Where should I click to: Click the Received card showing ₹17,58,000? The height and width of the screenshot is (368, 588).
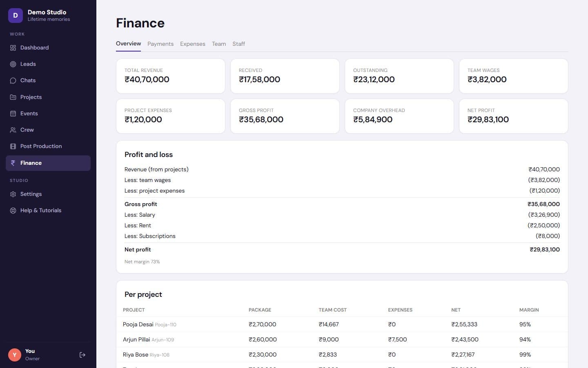coord(285,76)
